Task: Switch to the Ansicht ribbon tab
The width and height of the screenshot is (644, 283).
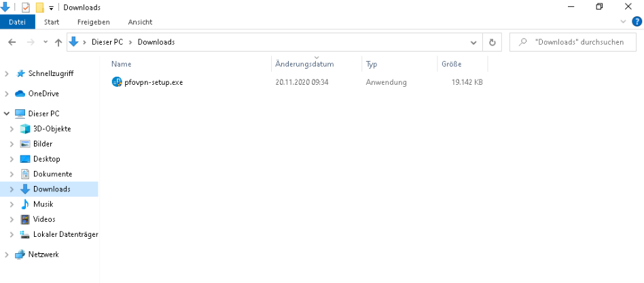Action: (x=140, y=22)
